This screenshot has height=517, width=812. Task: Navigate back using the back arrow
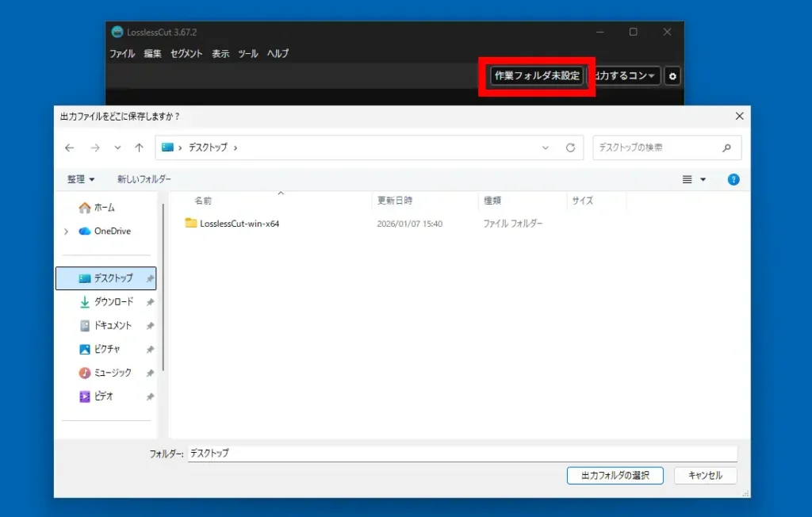69,147
